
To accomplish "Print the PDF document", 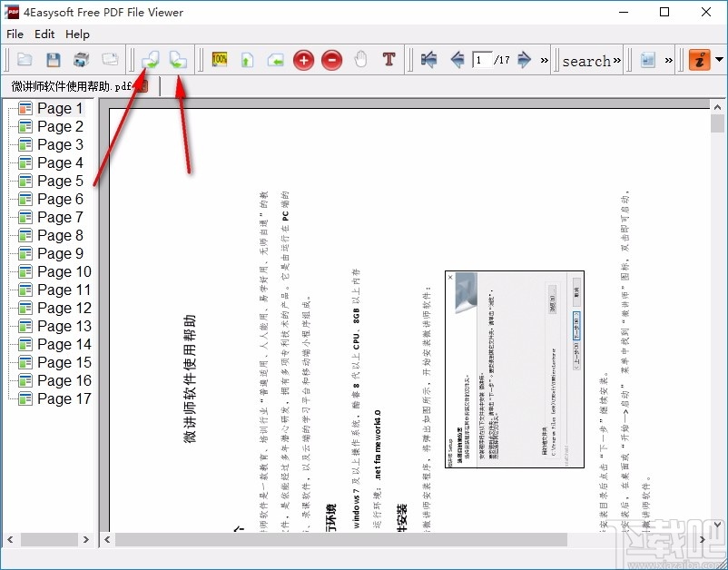I will click(x=81, y=59).
